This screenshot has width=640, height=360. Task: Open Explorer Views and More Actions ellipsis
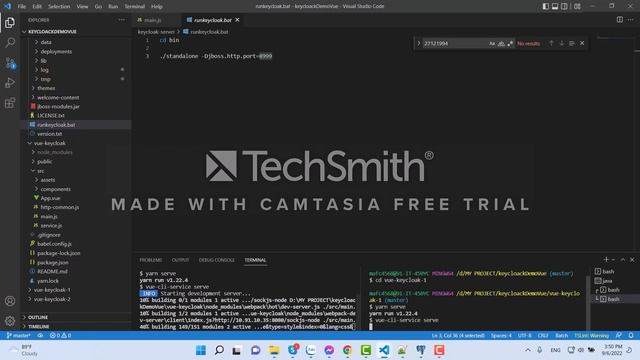point(122,20)
